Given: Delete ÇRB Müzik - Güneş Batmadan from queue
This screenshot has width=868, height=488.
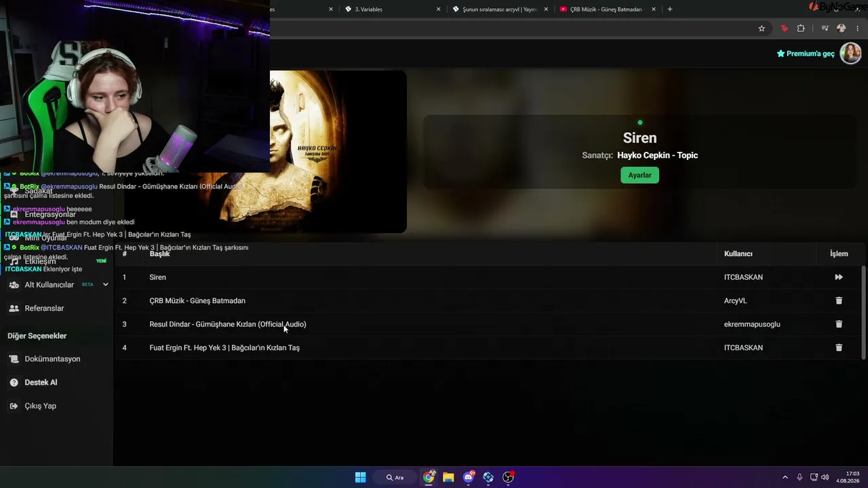Looking at the screenshot, I should (x=839, y=301).
